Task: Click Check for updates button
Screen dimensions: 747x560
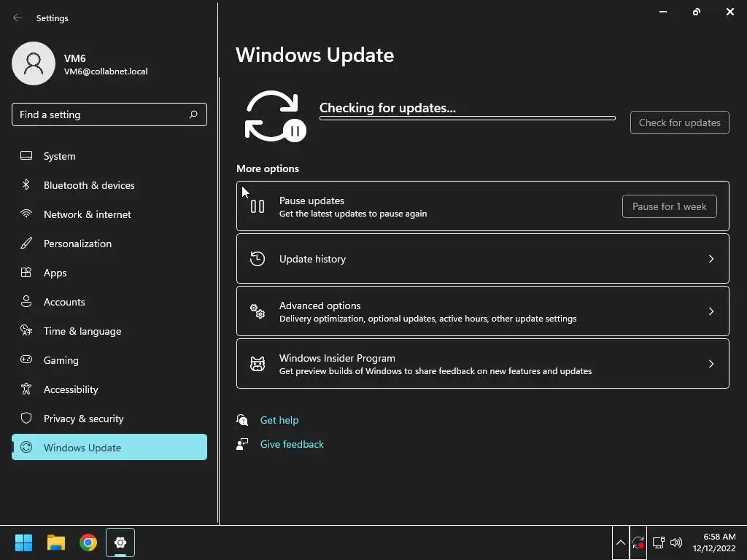Action: pos(679,122)
